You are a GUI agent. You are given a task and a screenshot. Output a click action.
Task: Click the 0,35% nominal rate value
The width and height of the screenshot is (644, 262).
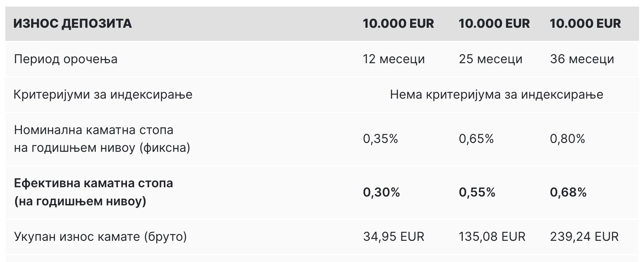[x=380, y=139]
